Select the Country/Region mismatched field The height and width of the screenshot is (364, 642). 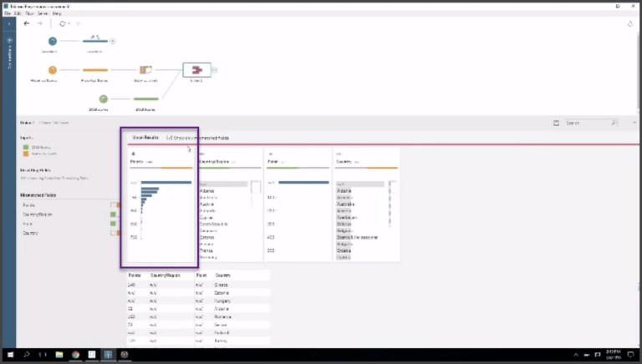click(x=37, y=214)
